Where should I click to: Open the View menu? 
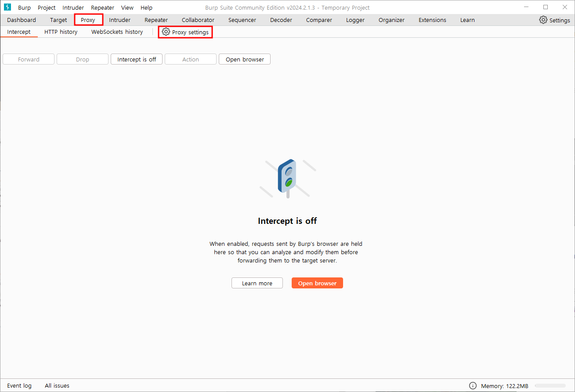click(x=127, y=7)
